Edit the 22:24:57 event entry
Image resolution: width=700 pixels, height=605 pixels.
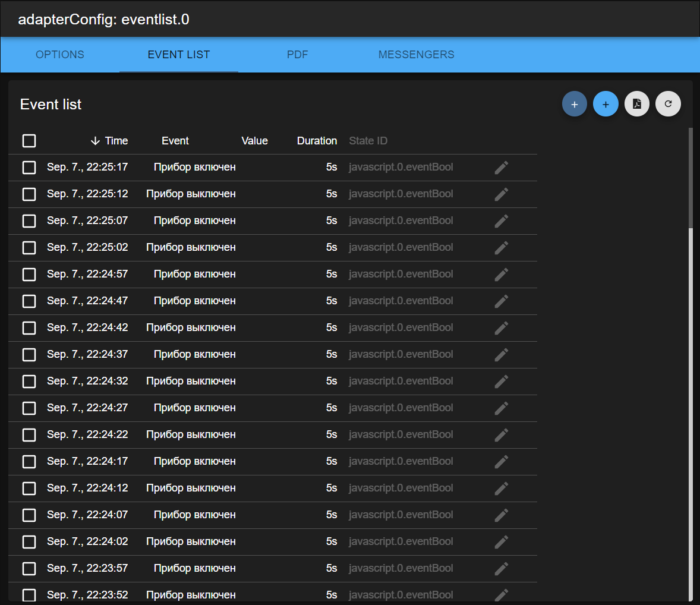coord(502,275)
